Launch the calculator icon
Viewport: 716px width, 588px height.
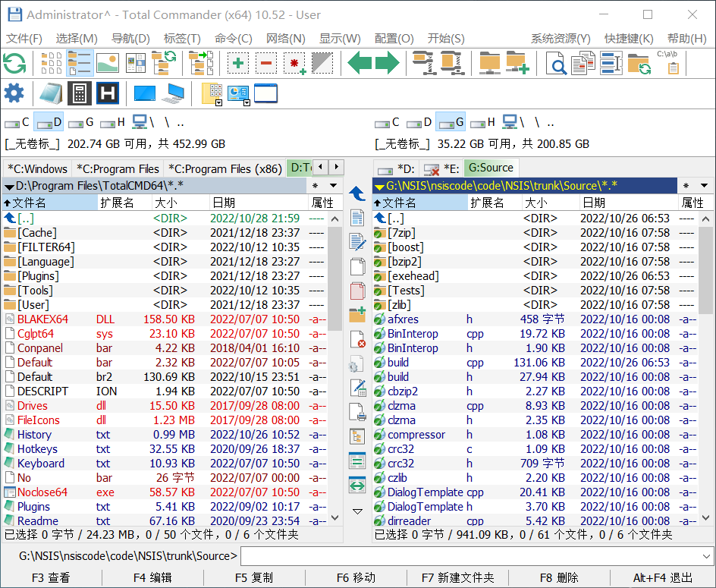pos(79,93)
